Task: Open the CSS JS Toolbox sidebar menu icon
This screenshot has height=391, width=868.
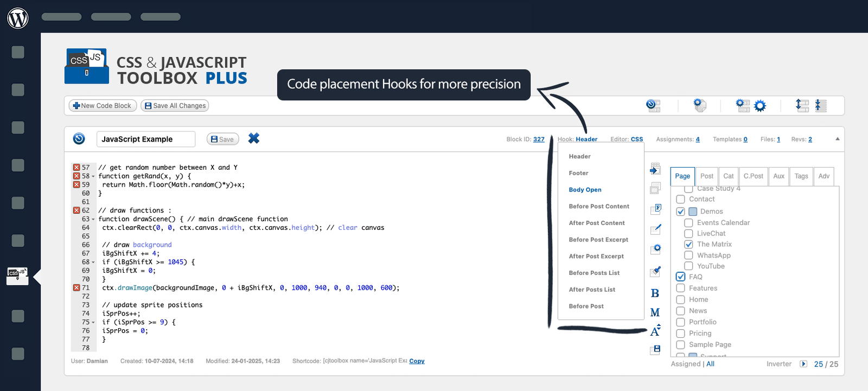Action: tap(17, 275)
